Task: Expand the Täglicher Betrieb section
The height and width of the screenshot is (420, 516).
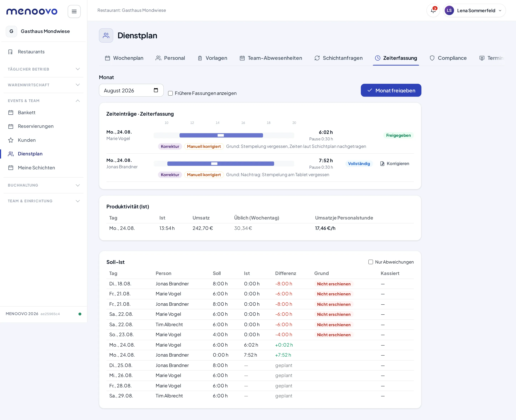Action: coord(44,69)
